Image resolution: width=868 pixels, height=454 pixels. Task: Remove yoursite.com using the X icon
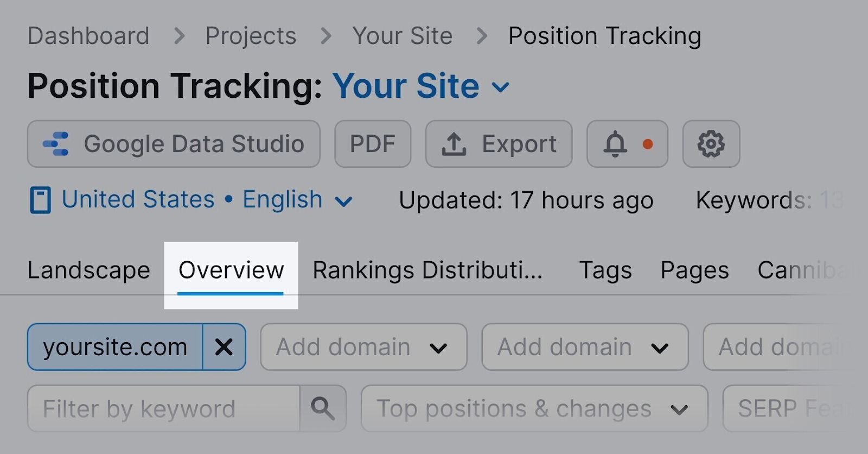click(x=224, y=347)
